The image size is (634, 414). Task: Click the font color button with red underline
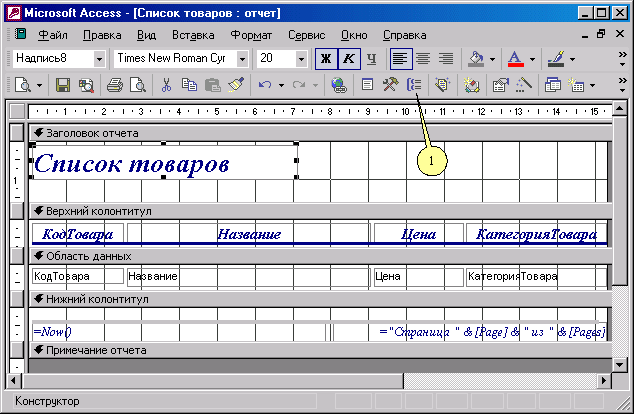[515, 59]
